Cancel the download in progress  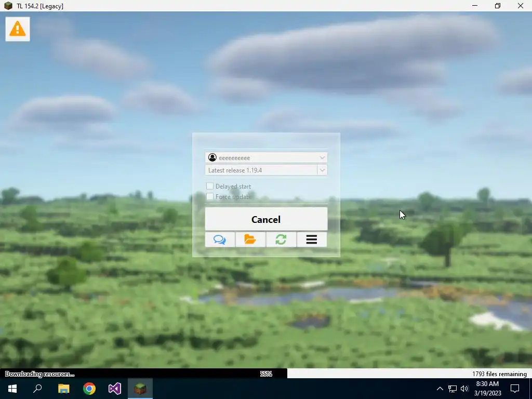(x=267, y=219)
